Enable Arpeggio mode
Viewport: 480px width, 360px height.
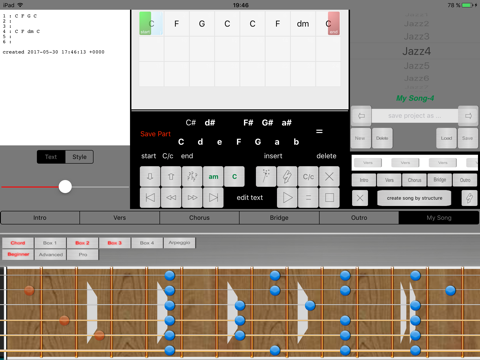[x=179, y=243]
